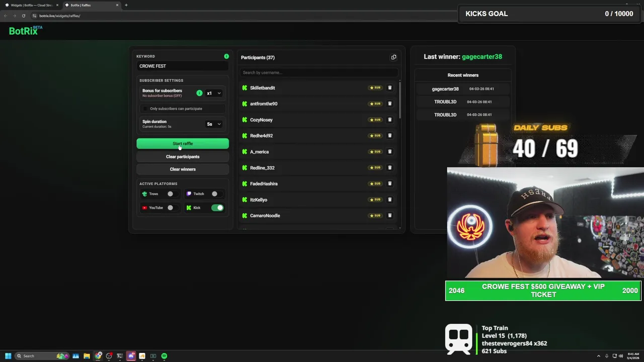
Task: Delete Redline_332 from the participants list
Action: tap(389, 167)
